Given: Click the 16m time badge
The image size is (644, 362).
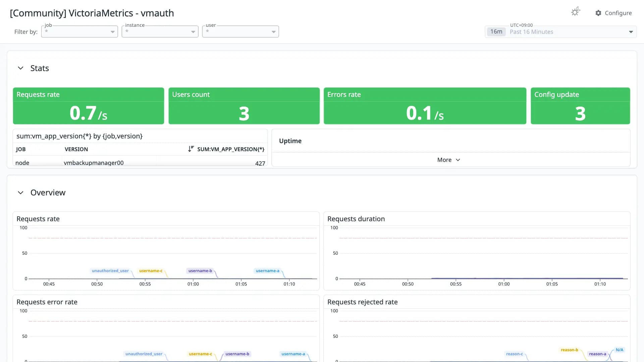Looking at the screenshot, I should pos(496,32).
